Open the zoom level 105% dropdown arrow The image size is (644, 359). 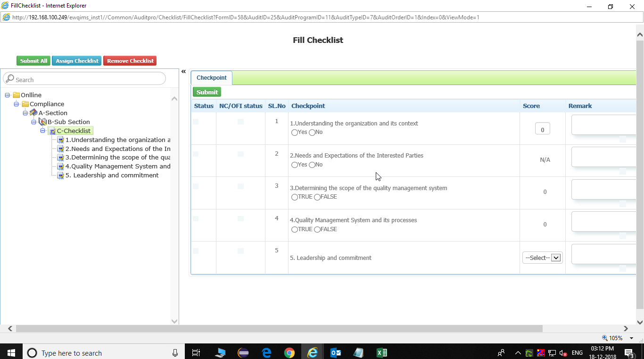point(631,338)
